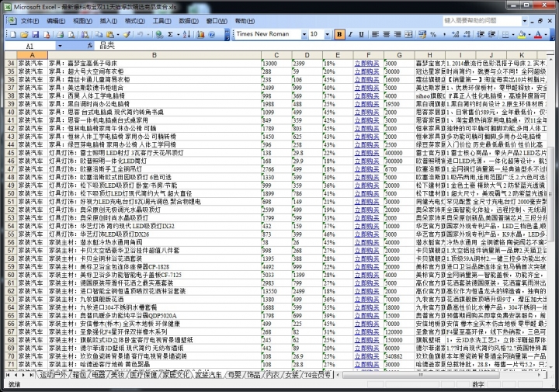
Task: Create a new blank workbook
Action: pos(13,35)
